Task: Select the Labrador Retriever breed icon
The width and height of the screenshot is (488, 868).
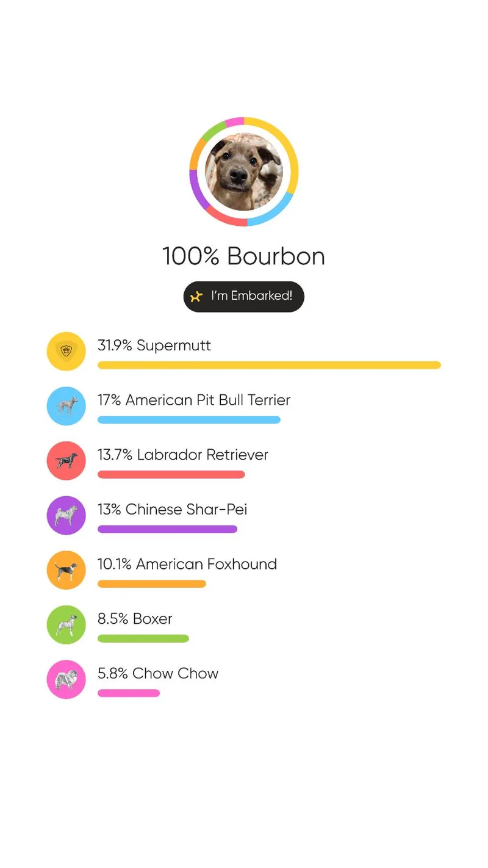Action: point(66,460)
